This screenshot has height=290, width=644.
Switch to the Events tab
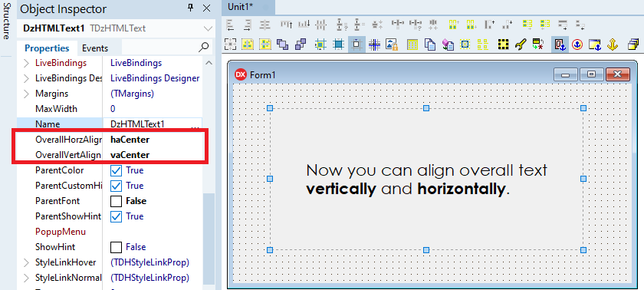[95, 48]
